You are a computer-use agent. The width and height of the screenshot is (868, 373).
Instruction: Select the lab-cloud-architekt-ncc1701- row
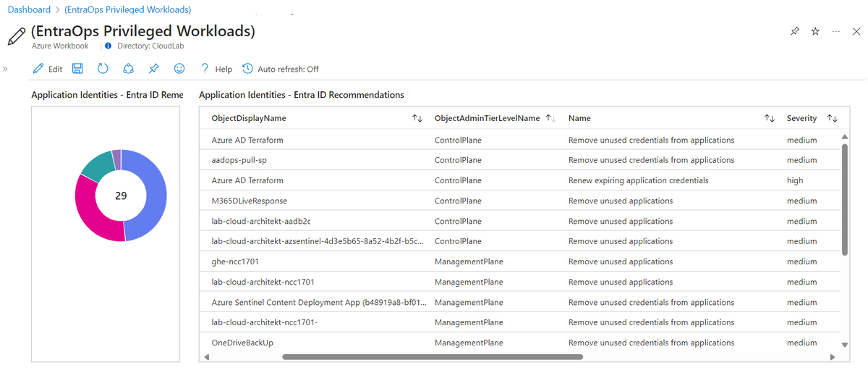(x=519, y=322)
